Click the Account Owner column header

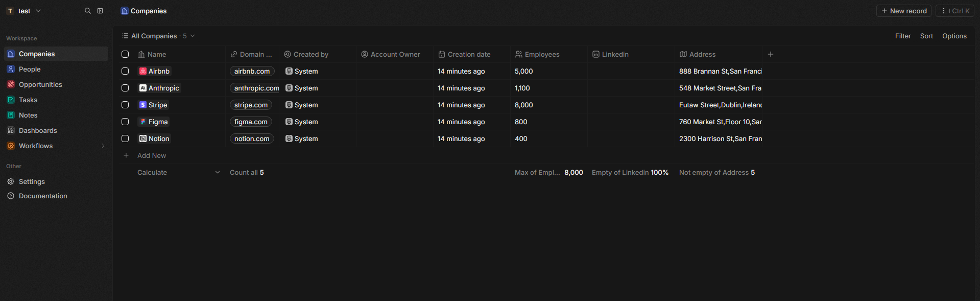click(x=395, y=54)
